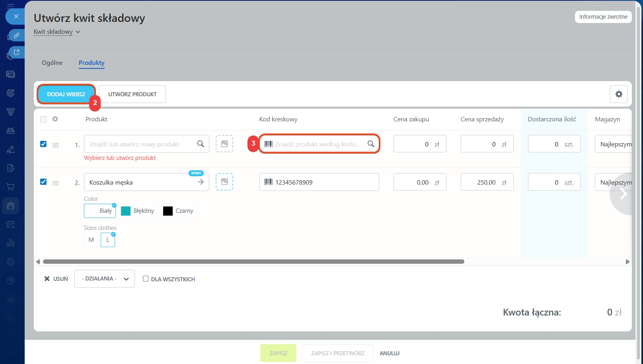
Task: Click search icon in first product field
Action: [201, 144]
